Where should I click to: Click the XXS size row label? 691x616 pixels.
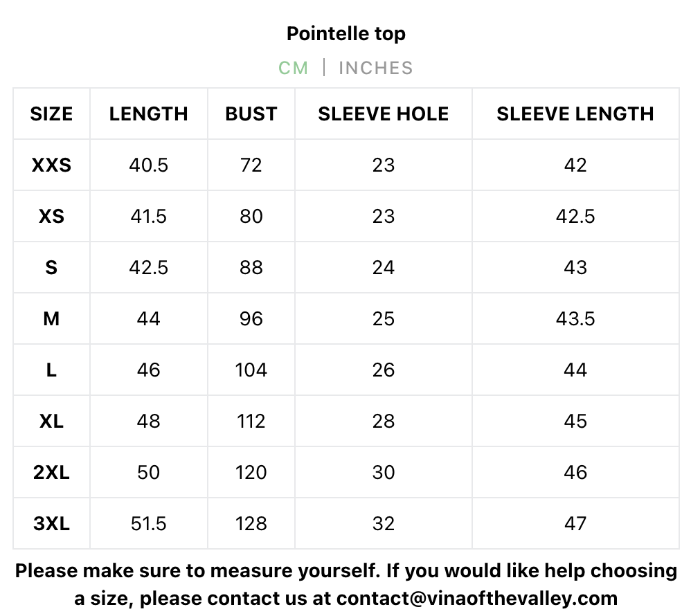pos(51,165)
